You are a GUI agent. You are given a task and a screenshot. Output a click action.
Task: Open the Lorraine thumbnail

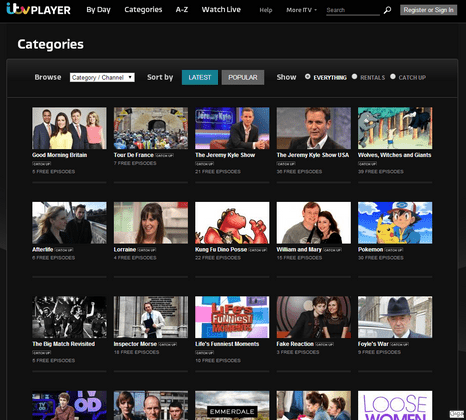(x=151, y=223)
